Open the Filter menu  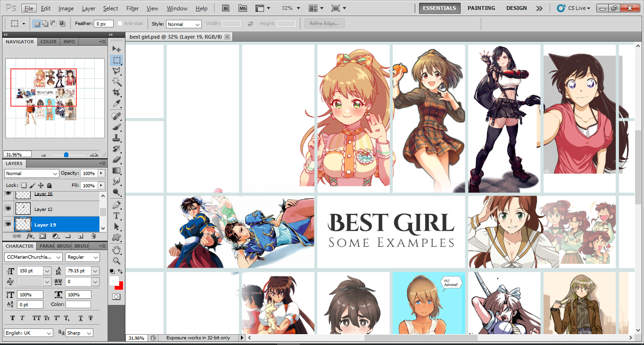pyautogui.click(x=132, y=8)
